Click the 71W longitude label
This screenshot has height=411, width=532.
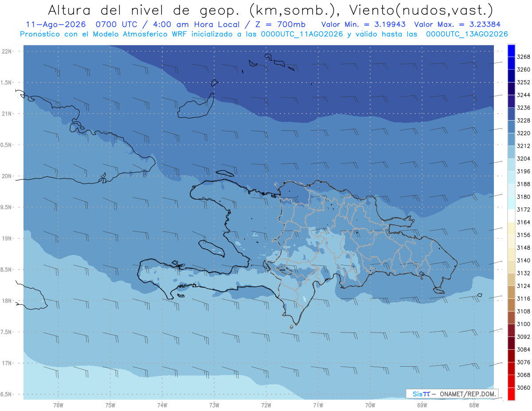tap(318, 405)
